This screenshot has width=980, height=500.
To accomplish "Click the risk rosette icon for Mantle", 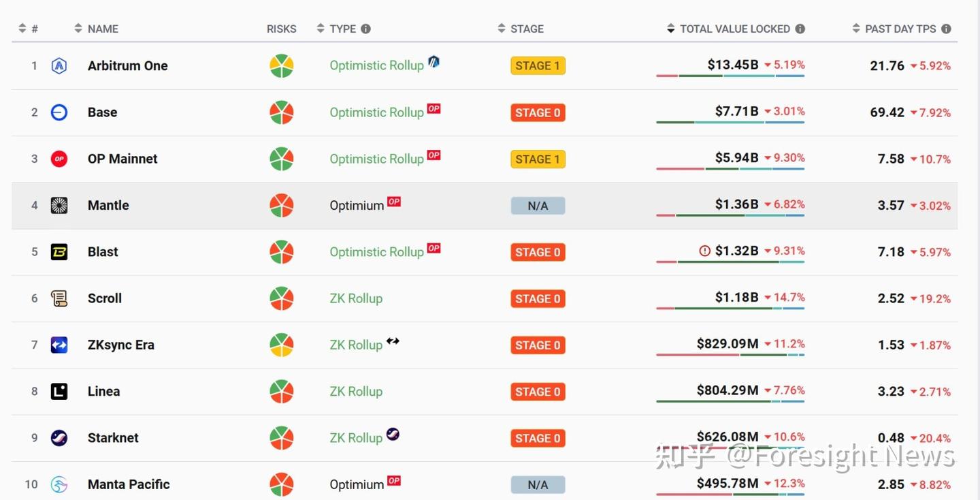I will tap(281, 205).
